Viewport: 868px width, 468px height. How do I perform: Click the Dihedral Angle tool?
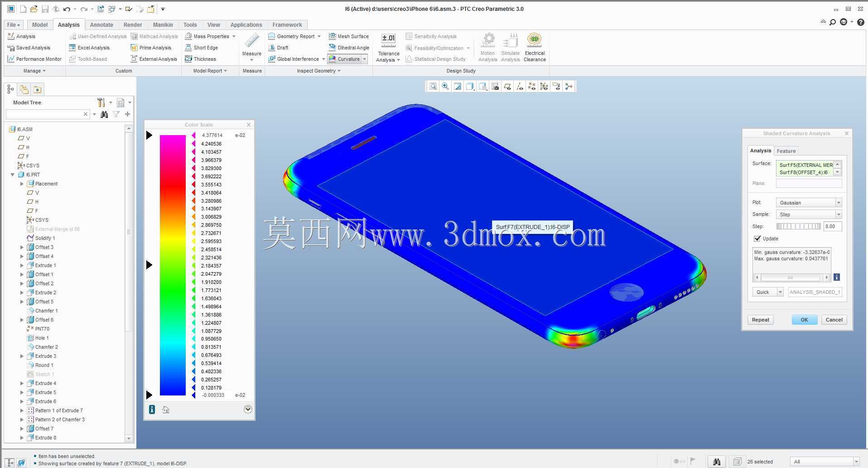(x=349, y=48)
